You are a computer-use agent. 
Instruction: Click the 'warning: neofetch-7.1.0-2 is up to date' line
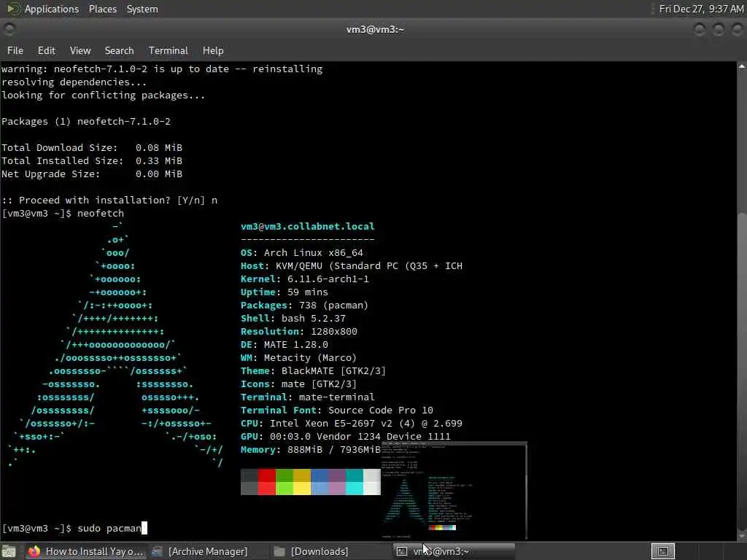[x=162, y=69]
